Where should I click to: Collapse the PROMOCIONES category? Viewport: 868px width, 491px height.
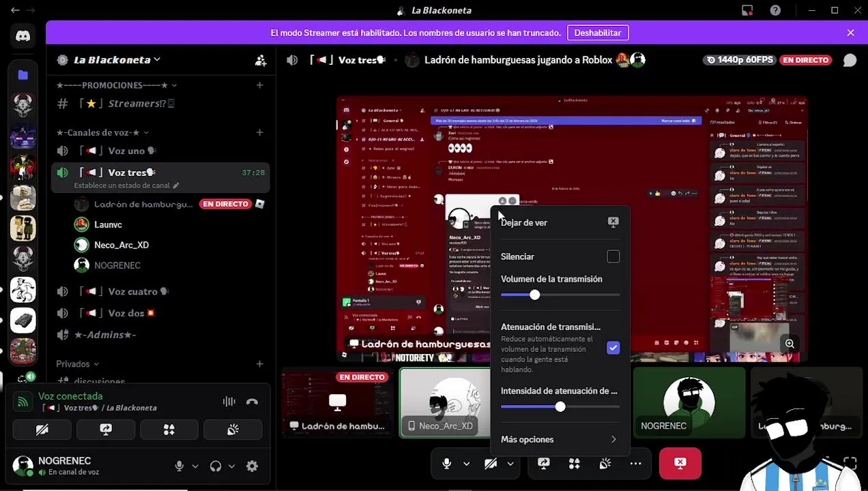click(x=117, y=85)
